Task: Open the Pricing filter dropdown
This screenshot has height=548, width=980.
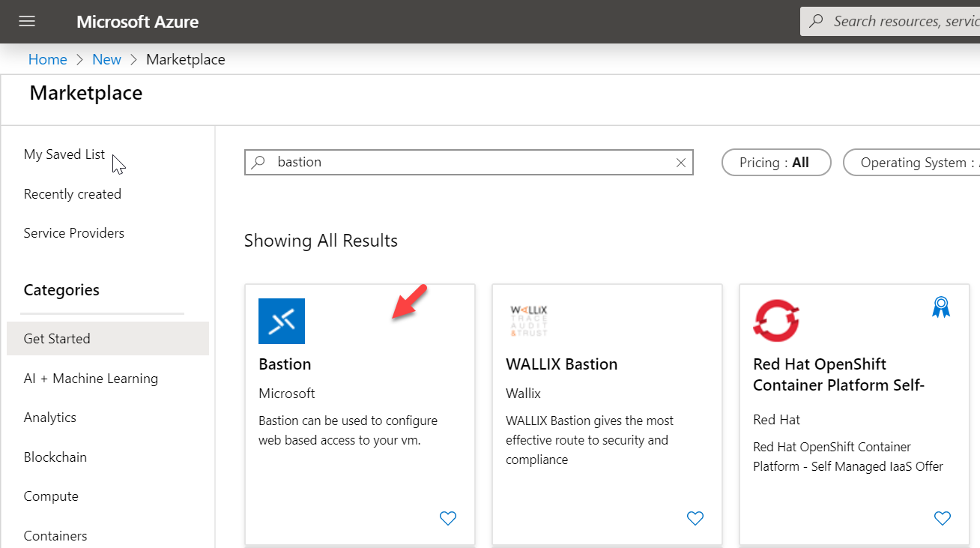Action: [x=776, y=163]
